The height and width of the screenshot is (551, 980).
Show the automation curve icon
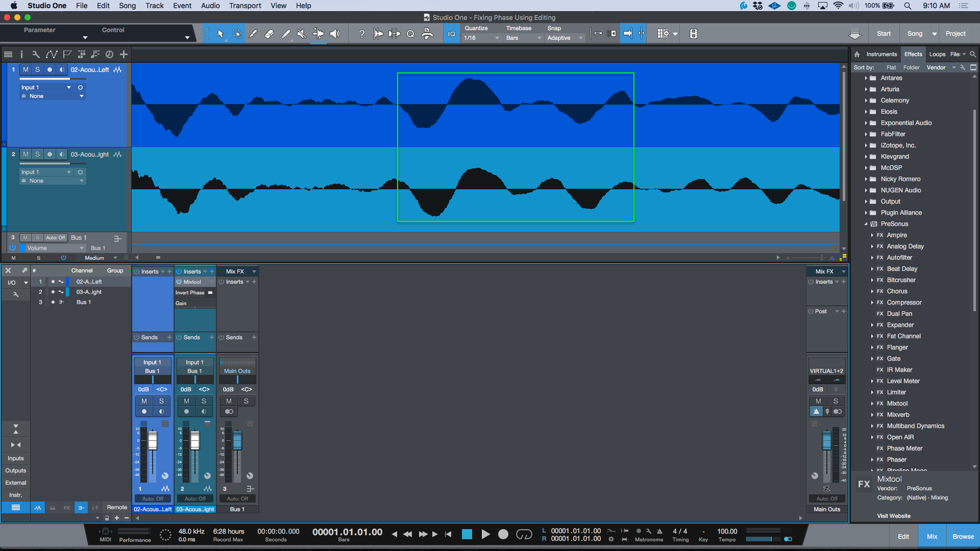[52, 54]
